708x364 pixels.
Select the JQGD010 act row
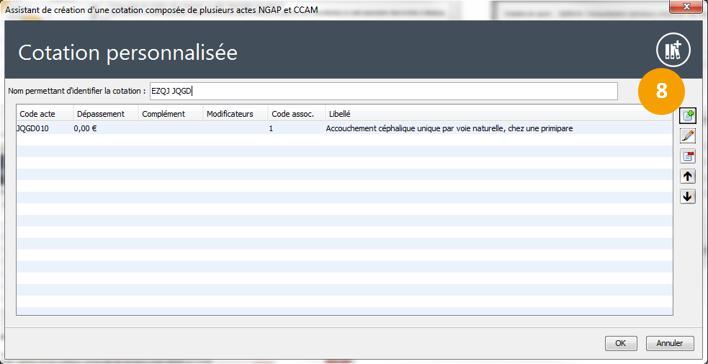point(345,129)
